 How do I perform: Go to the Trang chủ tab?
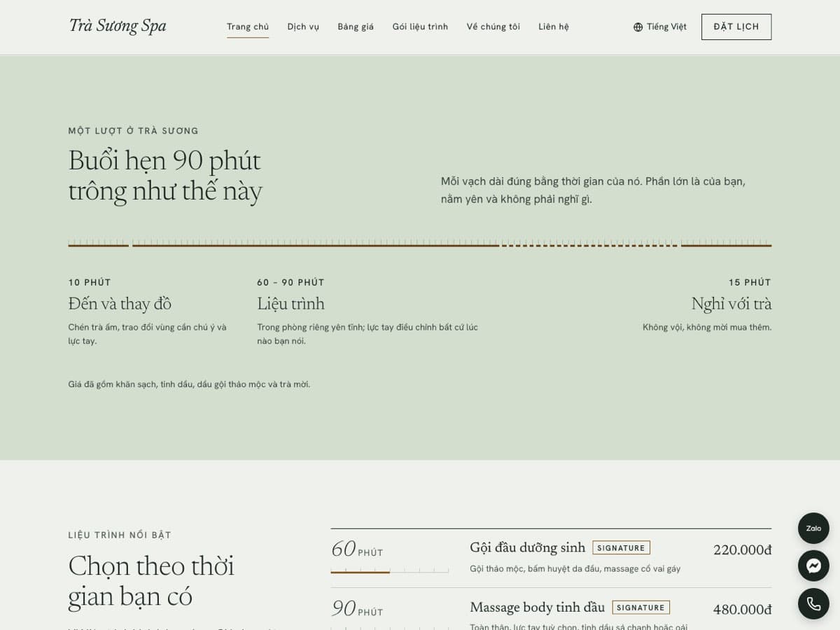tap(248, 27)
